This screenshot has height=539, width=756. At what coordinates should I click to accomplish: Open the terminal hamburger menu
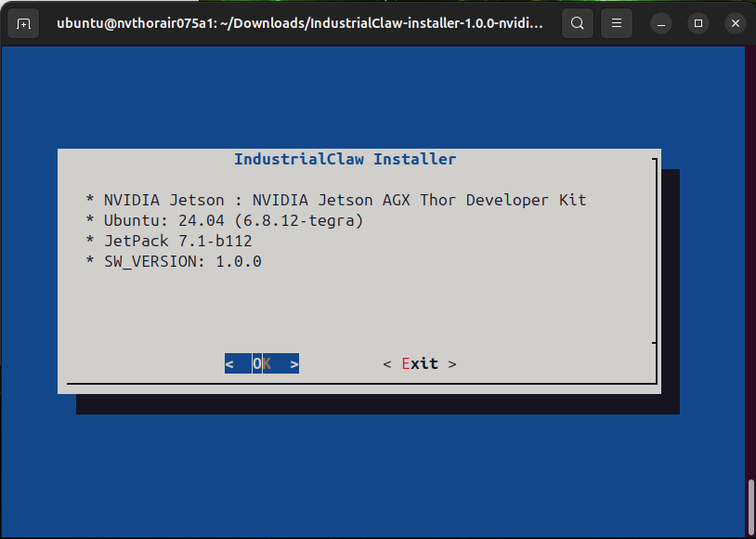pyautogui.click(x=616, y=23)
